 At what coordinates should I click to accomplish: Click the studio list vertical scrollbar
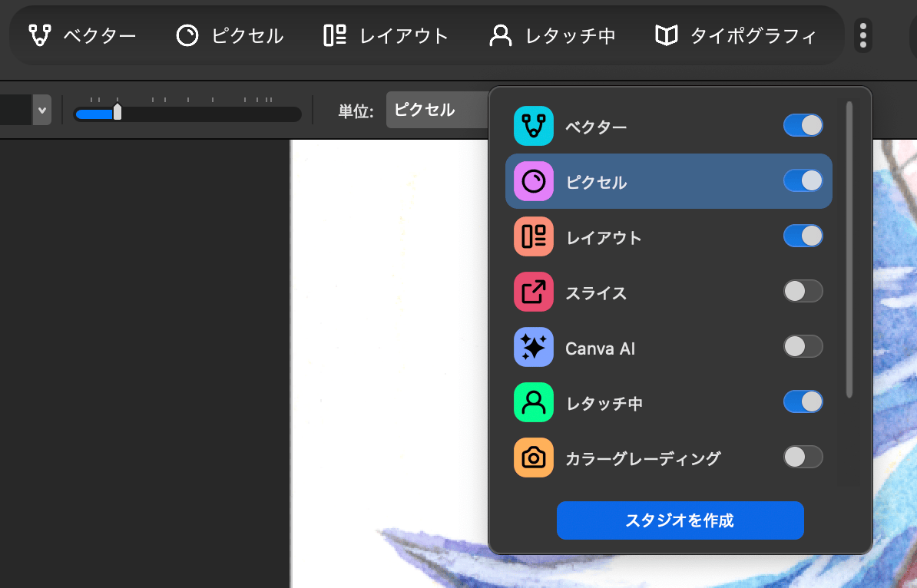(849, 249)
